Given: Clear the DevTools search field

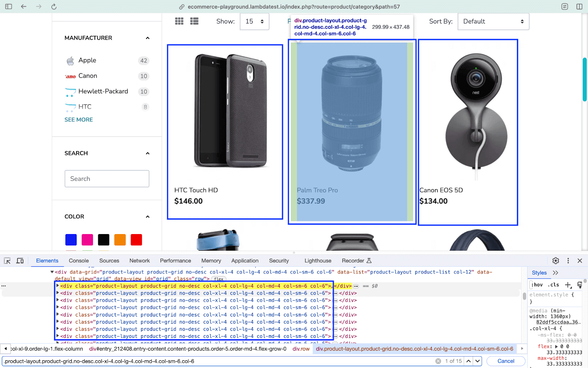Looking at the screenshot, I should click(x=438, y=361).
